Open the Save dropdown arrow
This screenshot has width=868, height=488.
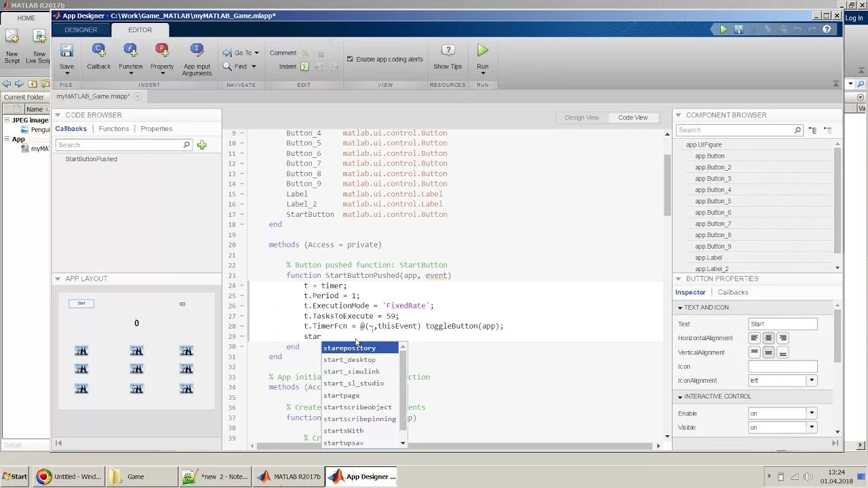(x=66, y=73)
